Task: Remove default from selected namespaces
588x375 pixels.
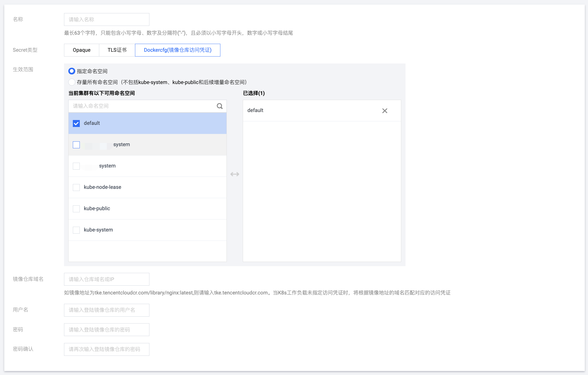Action: pyautogui.click(x=384, y=111)
